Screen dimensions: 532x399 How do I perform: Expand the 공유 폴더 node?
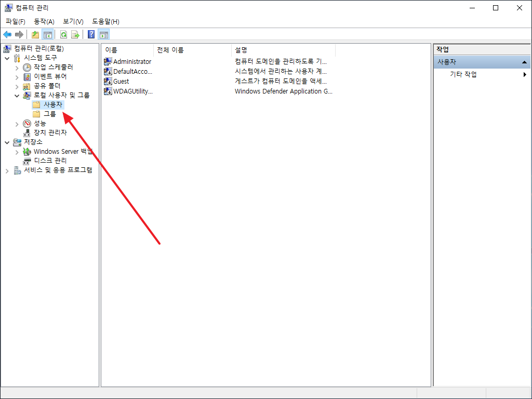pyautogui.click(x=17, y=87)
